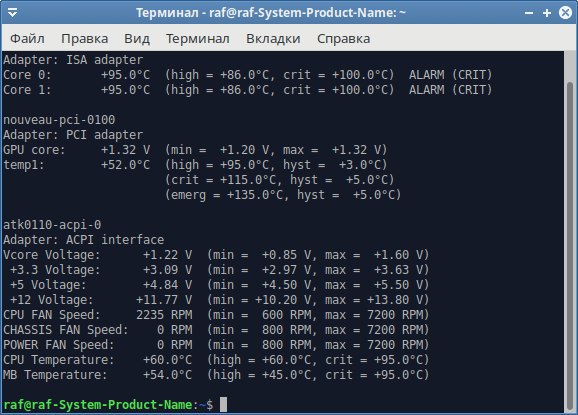Minimize the terminal window
The height and width of the screenshot is (415, 578).
529,13
